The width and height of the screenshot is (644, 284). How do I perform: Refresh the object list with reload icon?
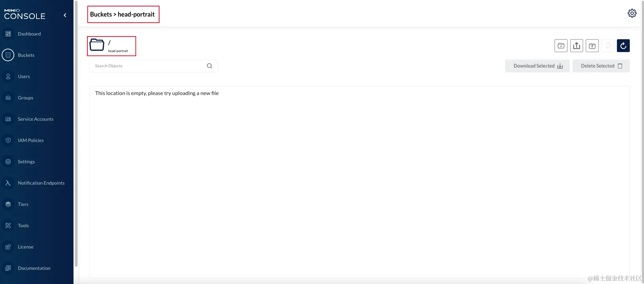click(623, 46)
